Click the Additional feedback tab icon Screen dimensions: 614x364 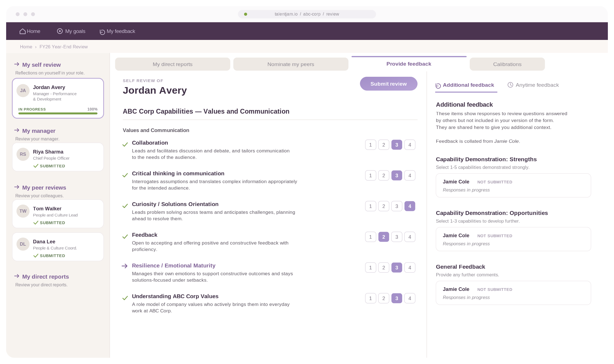[x=438, y=86]
